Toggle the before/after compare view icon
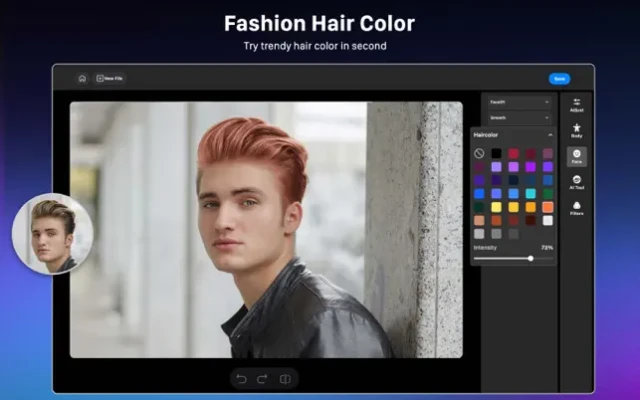This screenshot has height=400, width=640. pyautogui.click(x=285, y=379)
